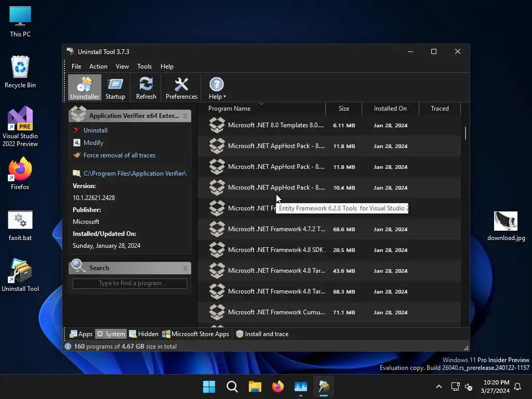Viewport: 532px width, 399px height.
Task: Select .NET Framework 4.8 Tar... 68.3 MB row
Action: [329, 291]
